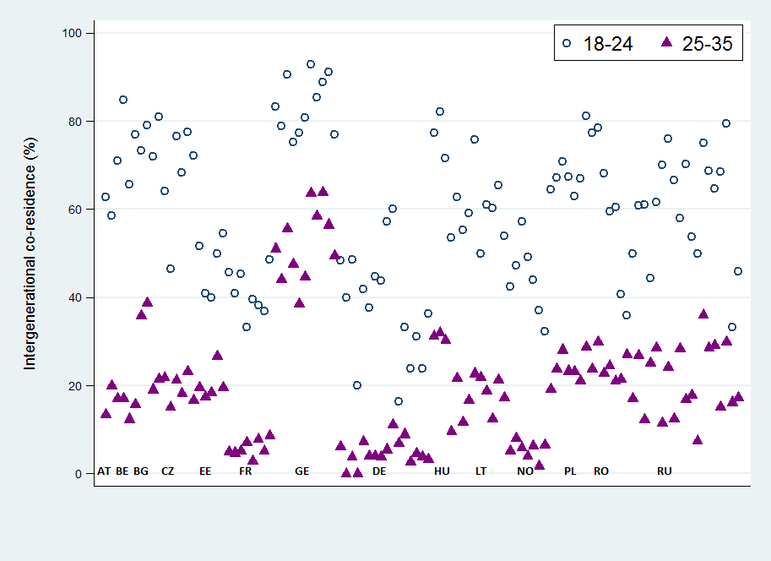Click the BG country label
The image size is (771, 561).
coord(141,471)
